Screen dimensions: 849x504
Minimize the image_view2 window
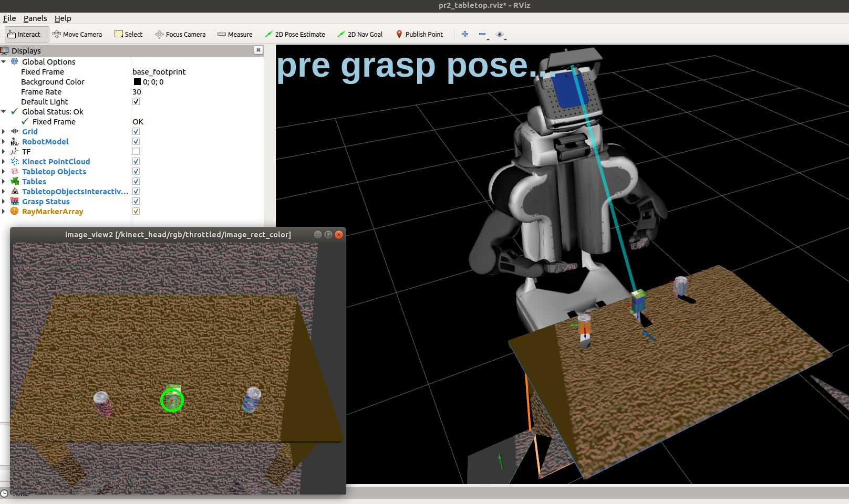point(318,235)
